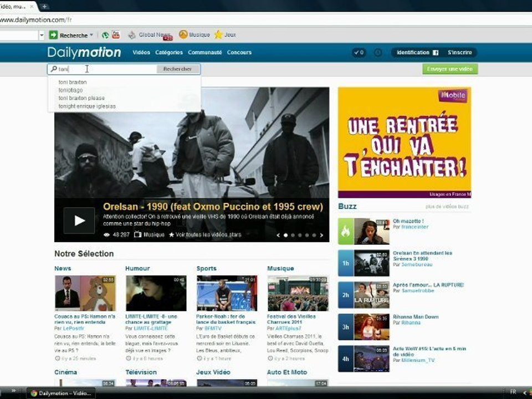Click the Rechercher search button

click(177, 69)
